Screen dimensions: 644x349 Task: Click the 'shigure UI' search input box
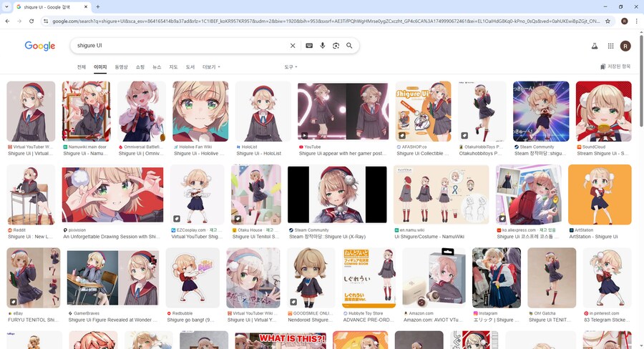181,46
